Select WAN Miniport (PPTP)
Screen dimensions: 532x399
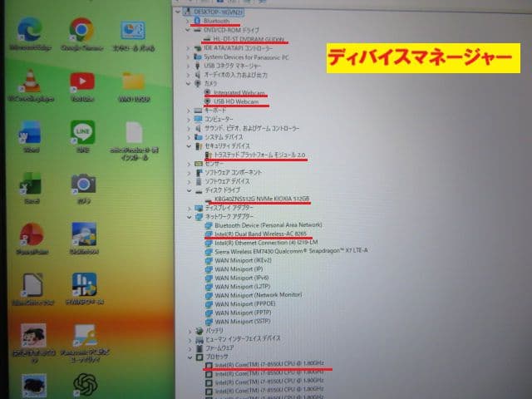243,313
